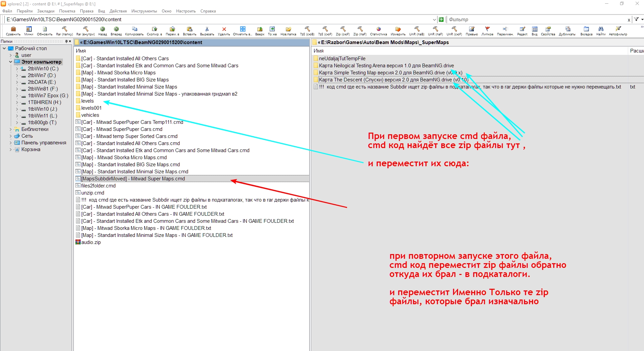The image size is (644, 351).
Task: Click the Найти (Find) binoculars icon
Action: pyautogui.click(x=601, y=29)
